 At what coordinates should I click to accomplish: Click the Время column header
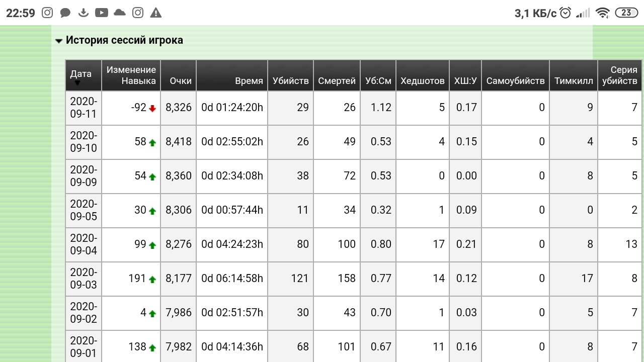(249, 81)
